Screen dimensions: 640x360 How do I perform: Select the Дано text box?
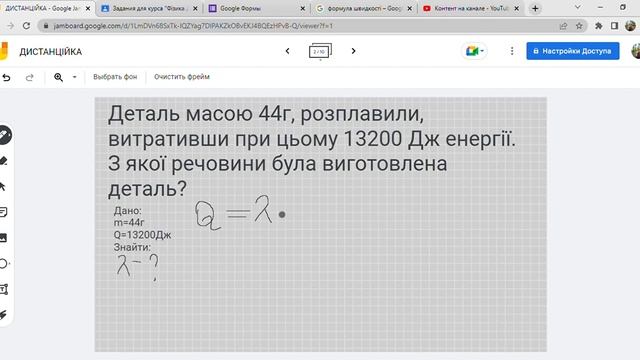point(142,229)
